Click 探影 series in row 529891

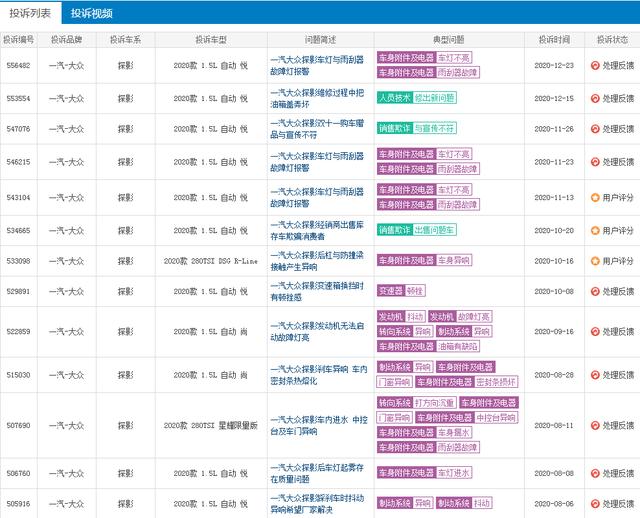[125, 291]
